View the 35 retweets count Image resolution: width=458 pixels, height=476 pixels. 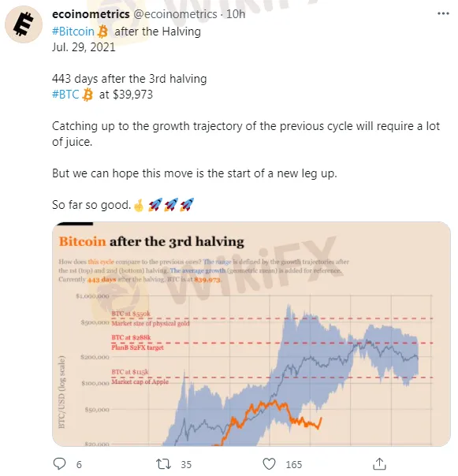click(x=186, y=464)
